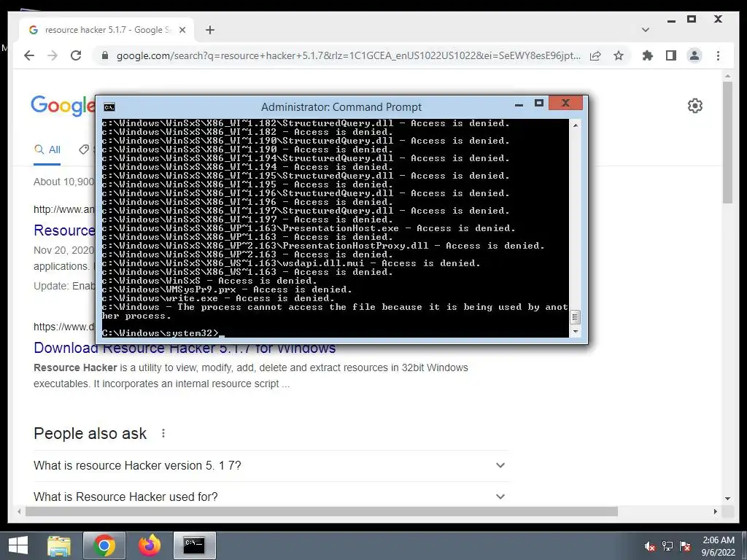
Task: Open the Windows Start button
Action: point(18,545)
